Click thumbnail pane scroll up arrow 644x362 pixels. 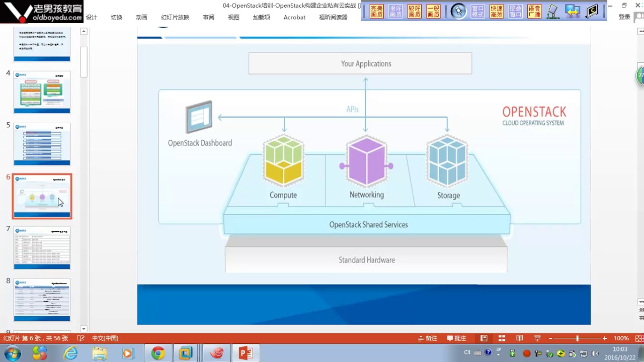click(84, 31)
